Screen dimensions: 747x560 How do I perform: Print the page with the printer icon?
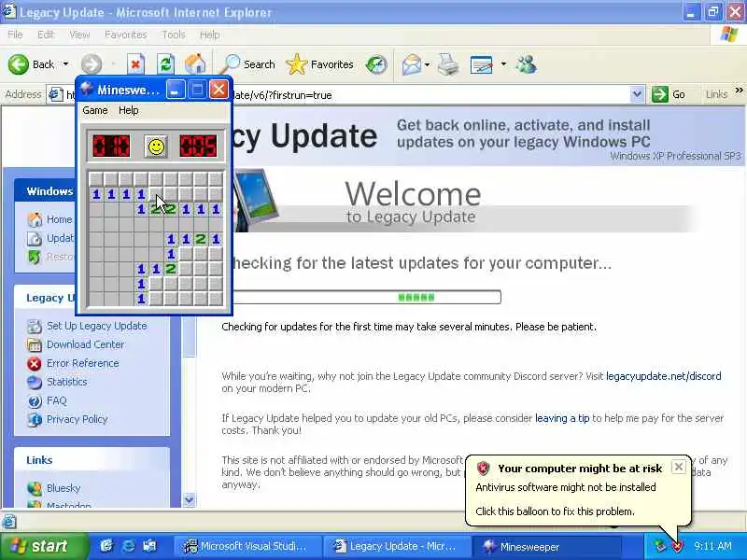click(448, 64)
